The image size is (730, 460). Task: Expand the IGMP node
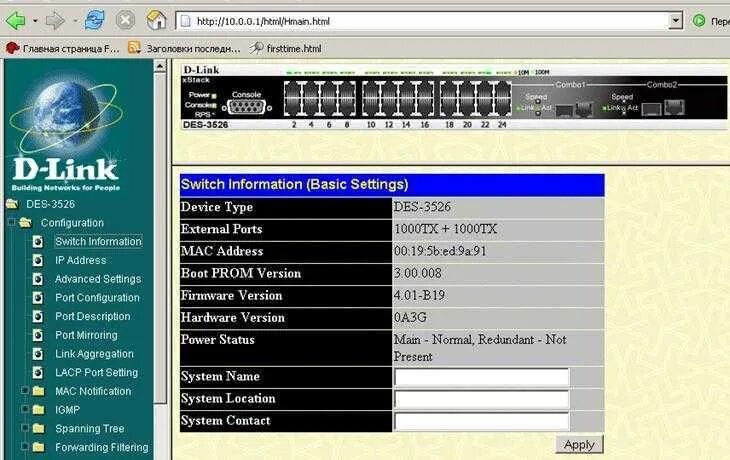pos(25,409)
